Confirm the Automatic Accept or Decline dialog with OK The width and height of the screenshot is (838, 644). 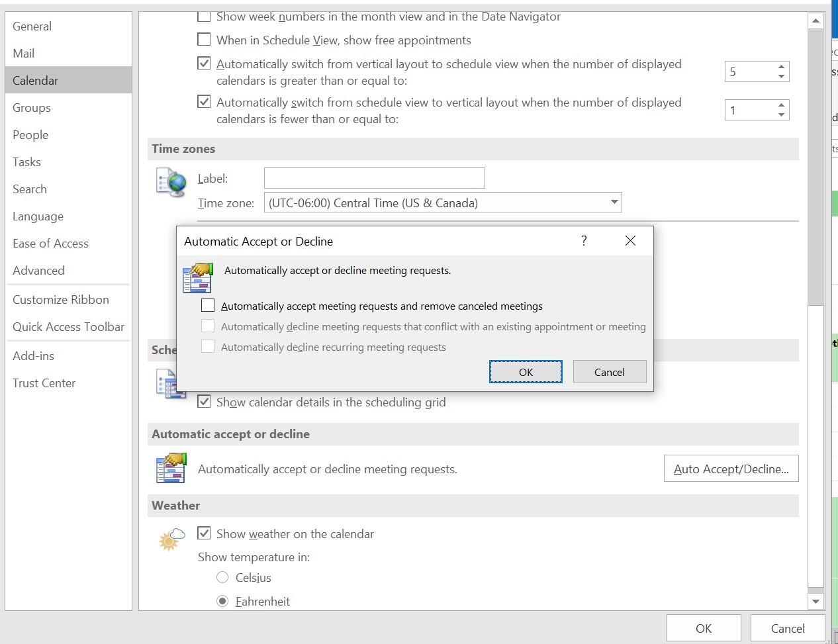click(526, 372)
